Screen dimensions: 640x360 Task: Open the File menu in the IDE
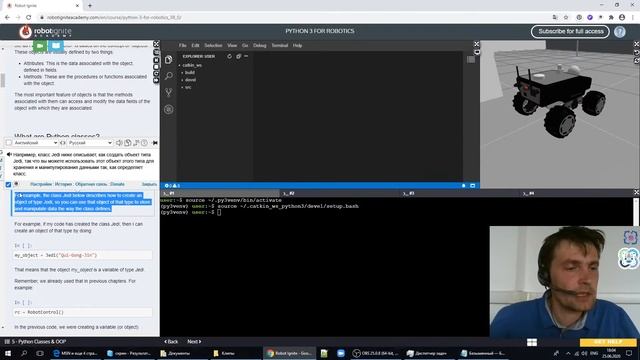click(x=182, y=45)
